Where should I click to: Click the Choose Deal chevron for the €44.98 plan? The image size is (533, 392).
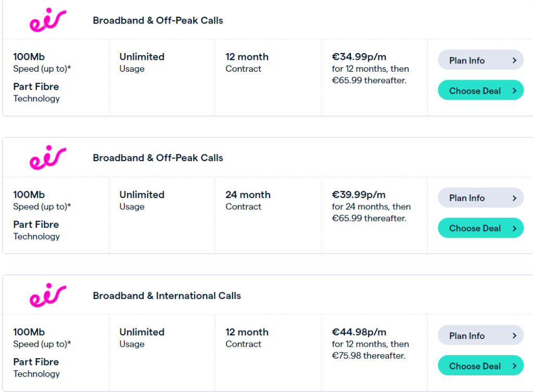[514, 366]
